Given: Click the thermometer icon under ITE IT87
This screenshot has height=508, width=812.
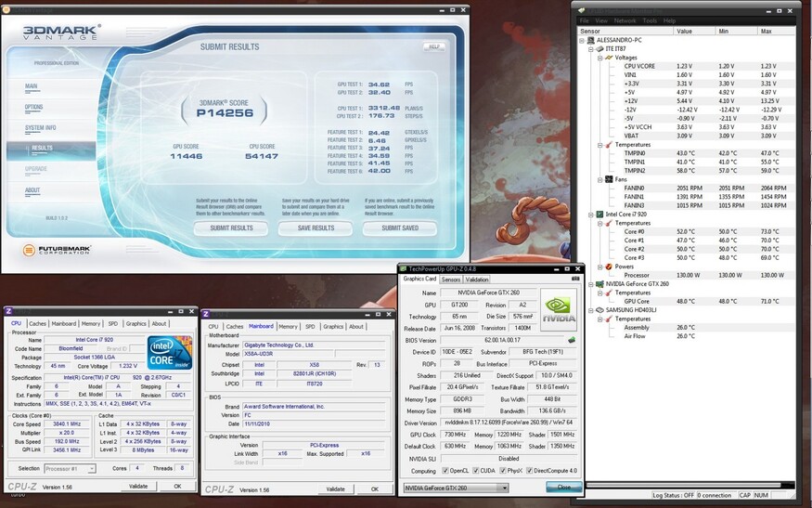Looking at the screenshot, I should (x=609, y=145).
